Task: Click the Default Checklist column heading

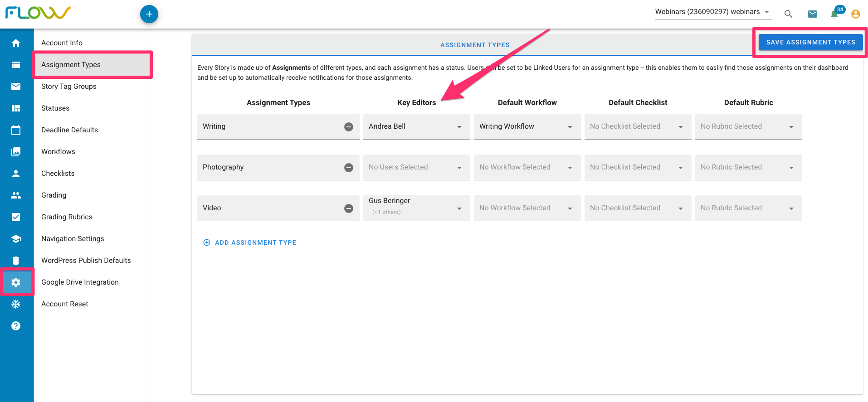Action: tap(638, 103)
